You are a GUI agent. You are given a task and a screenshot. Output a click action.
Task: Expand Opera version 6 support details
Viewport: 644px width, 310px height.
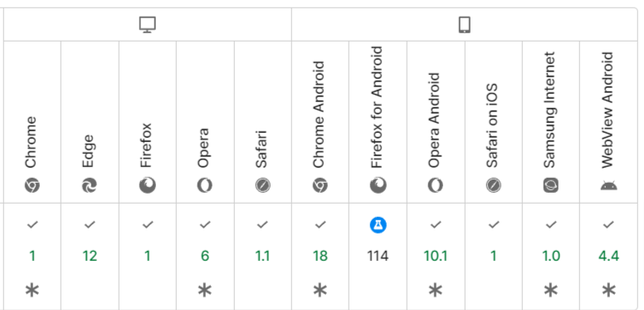coord(205,291)
